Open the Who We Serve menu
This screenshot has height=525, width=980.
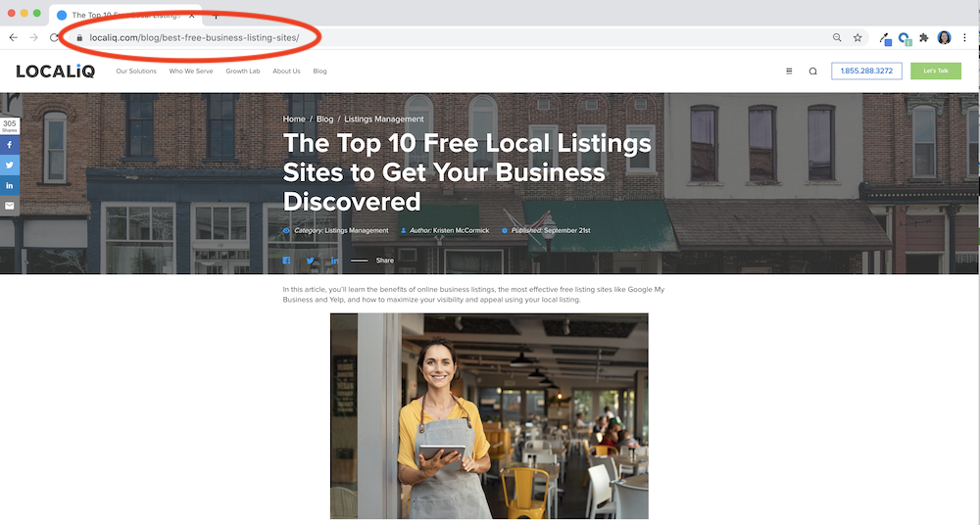(191, 72)
